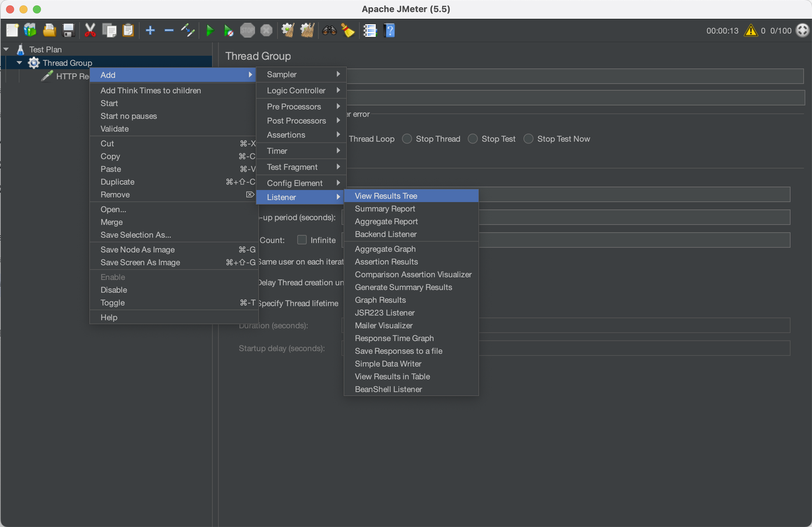The height and width of the screenshot is (527, 812).
Task: Click the Clear All double-broom icon
Action: 308,30
